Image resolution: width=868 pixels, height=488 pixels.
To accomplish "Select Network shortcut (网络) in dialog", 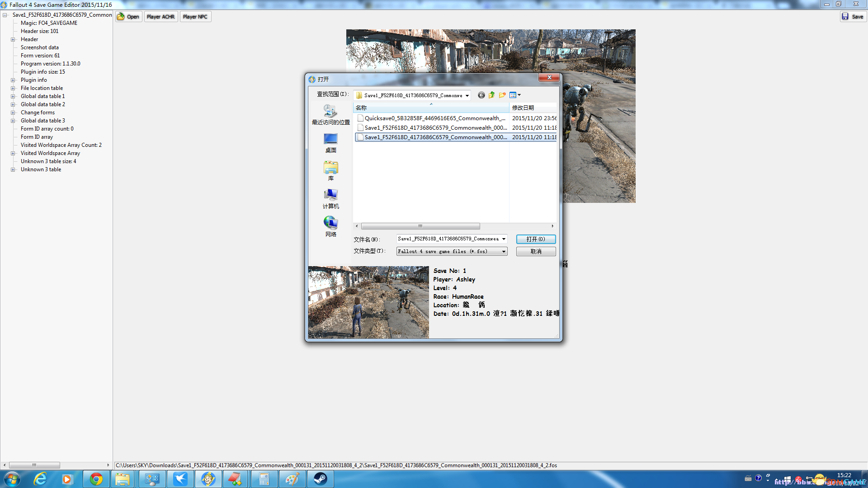I will point(330,227).
